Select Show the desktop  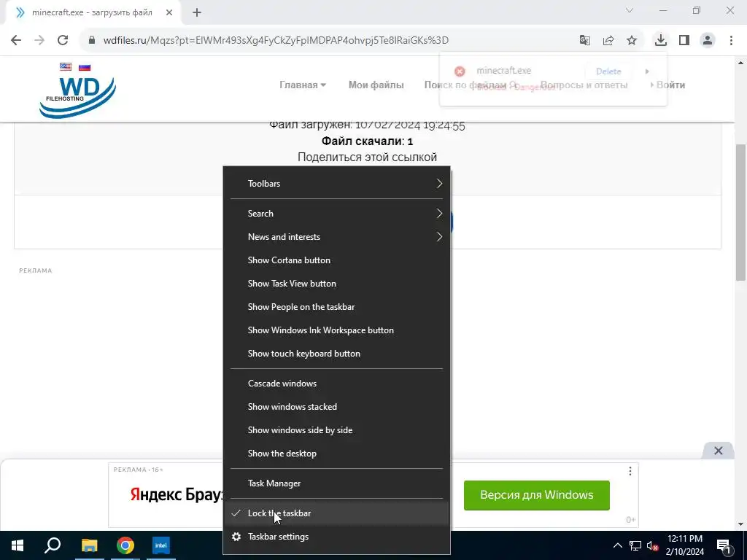click(336, 454)
